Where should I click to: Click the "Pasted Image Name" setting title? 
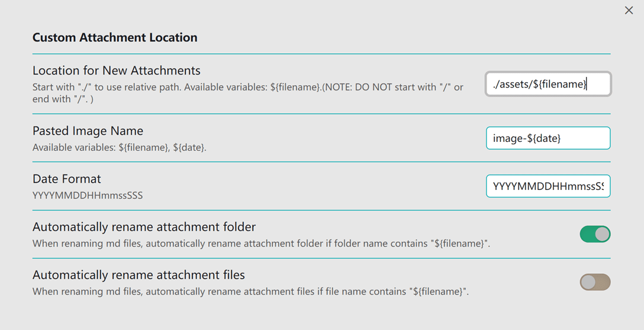click(x=88, y=131)
